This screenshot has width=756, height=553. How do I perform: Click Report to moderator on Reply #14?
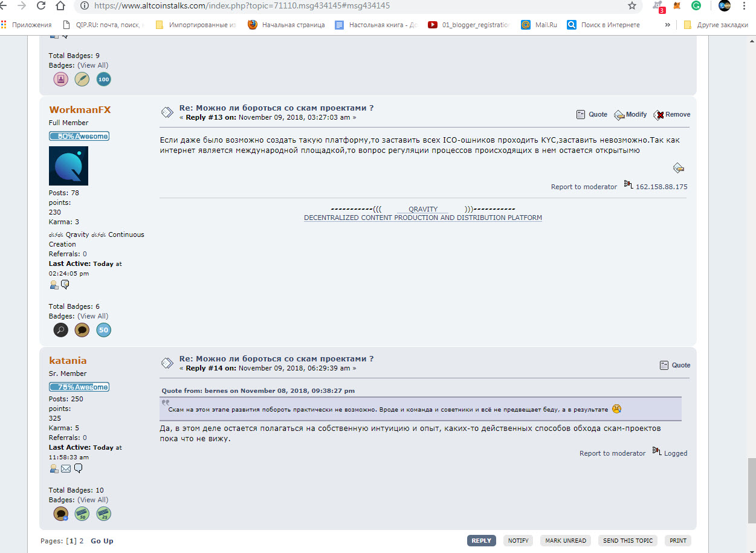(x=612, y=453)
